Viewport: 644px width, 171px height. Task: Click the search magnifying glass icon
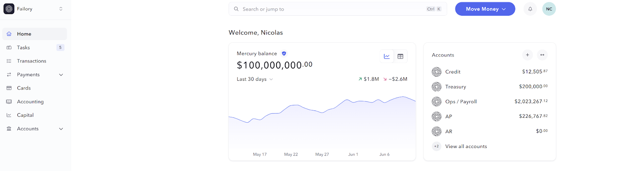(236, 9)
